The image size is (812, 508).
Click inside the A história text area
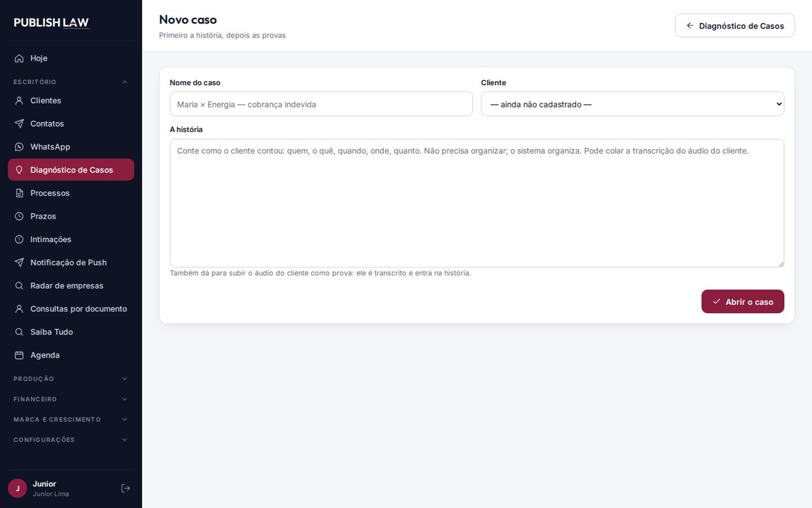click(x=477, y=203)
